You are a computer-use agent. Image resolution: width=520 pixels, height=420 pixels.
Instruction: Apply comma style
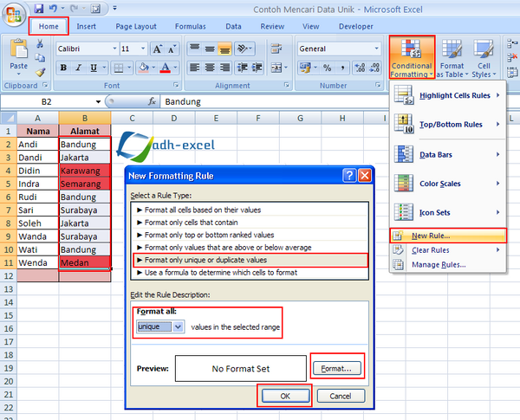pos(342,68)
